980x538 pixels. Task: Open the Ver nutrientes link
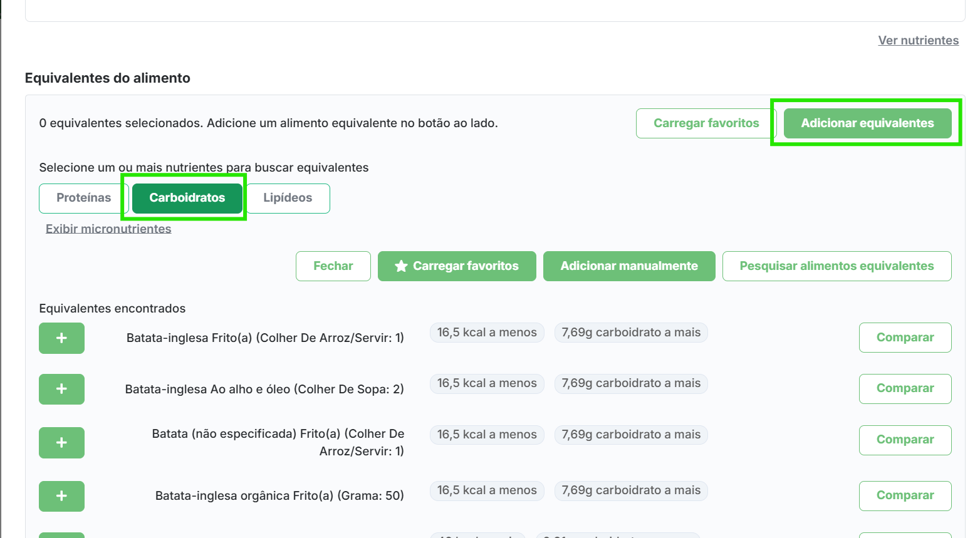(918, 40)
